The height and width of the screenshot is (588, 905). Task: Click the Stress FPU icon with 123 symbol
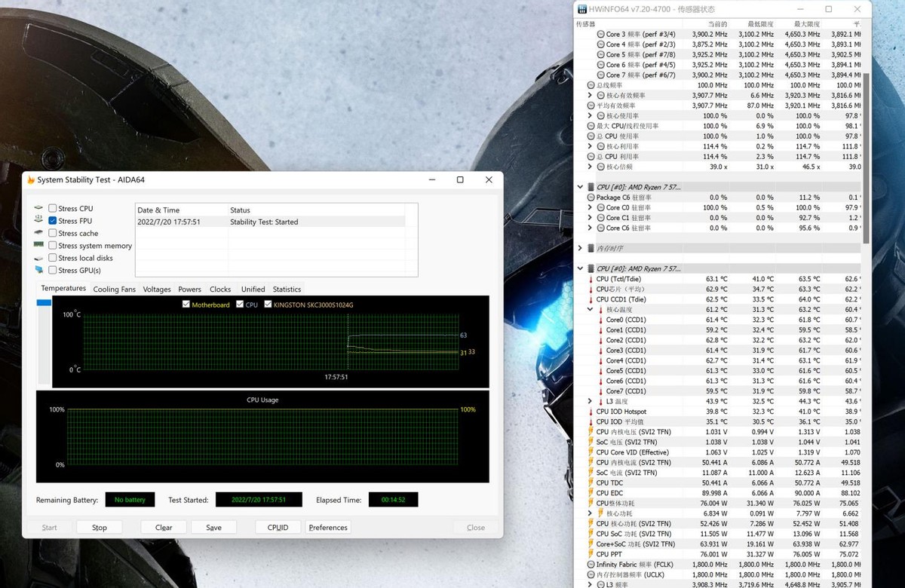pyautogui.click(x=38, y=220)
